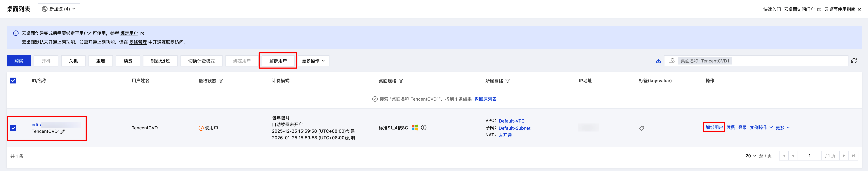Click the desktop name search field

pyautogui.click(x=789, y=61)
